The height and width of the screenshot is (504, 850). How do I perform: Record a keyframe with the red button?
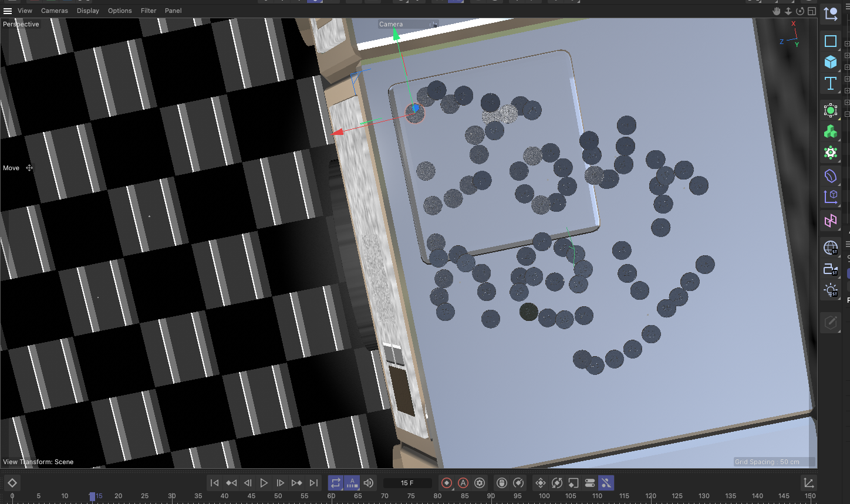pos(447,483)
